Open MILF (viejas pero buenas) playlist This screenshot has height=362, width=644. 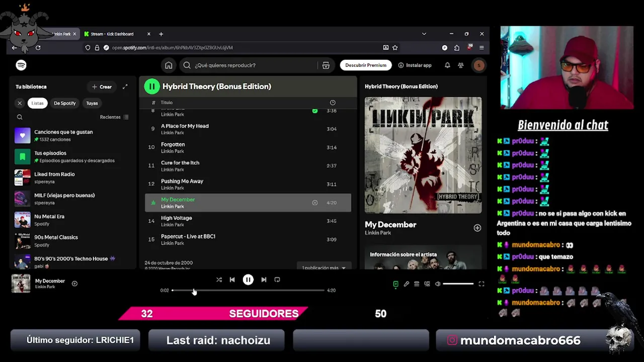[x=73, y=199]
